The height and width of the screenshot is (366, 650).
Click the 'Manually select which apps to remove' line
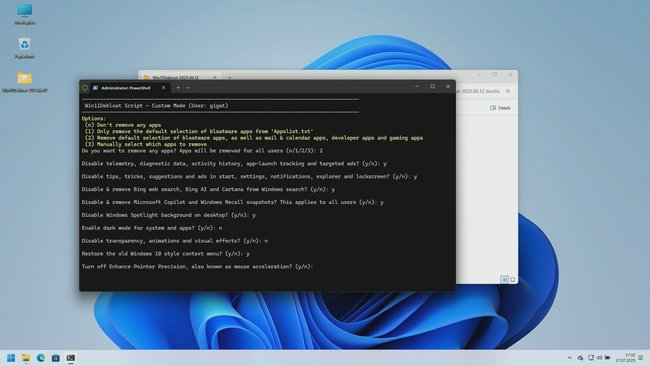(x=146, y=144)
